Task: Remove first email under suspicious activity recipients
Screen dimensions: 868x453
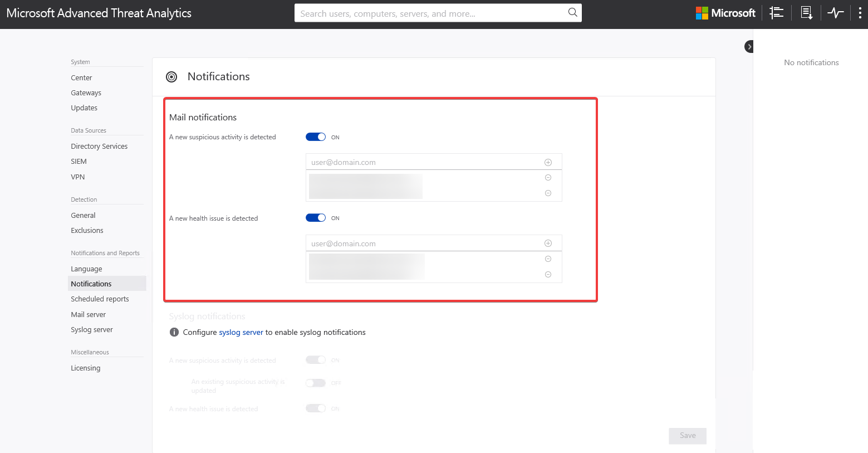Action: click(x=548, y=178)
